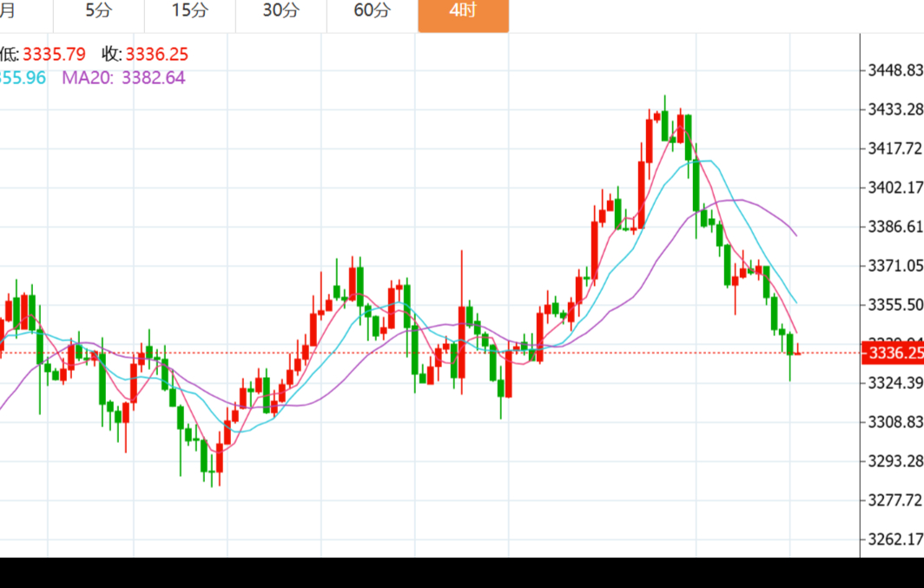924x588 pixels.
Task: Click the 3433.28 price axis label
Action: coord(895,109)
